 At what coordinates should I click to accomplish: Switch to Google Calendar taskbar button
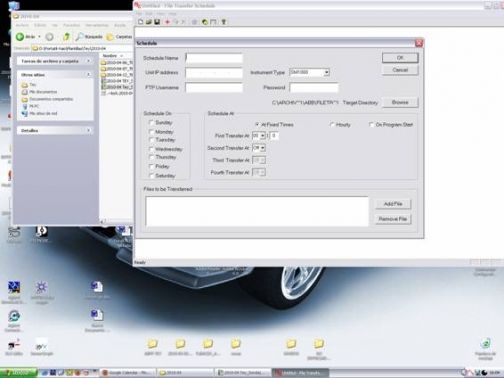pyautogui.click(x=128, y=372)
